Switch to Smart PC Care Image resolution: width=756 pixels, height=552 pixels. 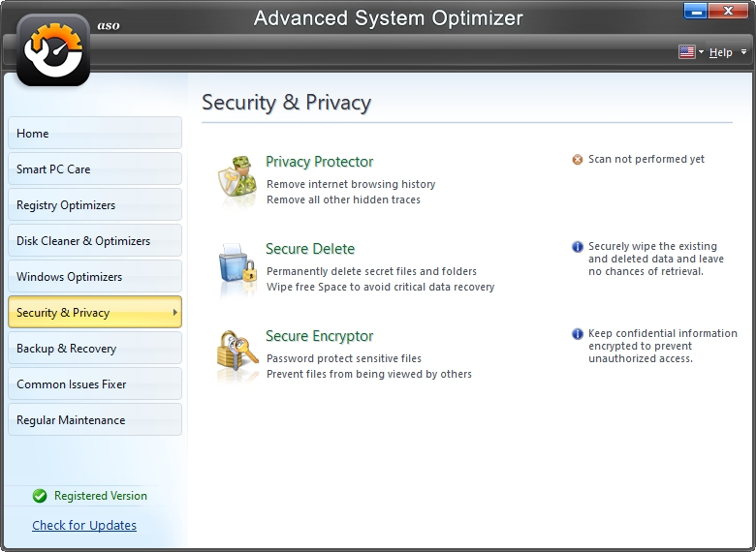(x=95, y=169)
